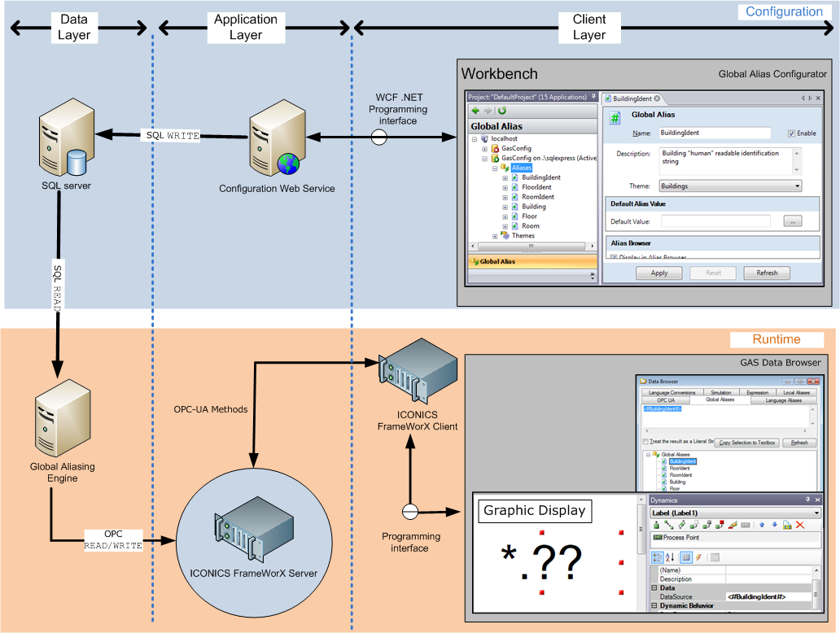Disable the Enable checkbox for BuildingIdent
This screenshot has height=633, width=840.
[791, 133]
